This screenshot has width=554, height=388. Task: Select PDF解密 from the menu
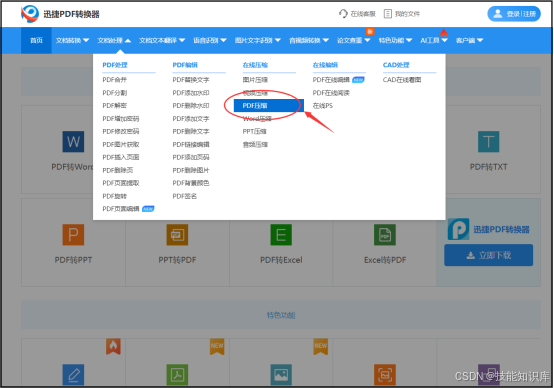click(114, 106)
